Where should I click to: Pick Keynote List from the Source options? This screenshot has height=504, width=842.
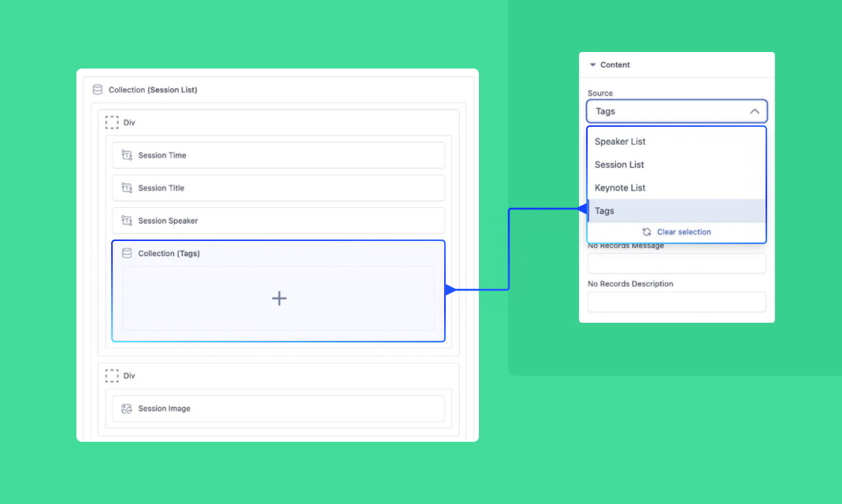point(620,187)
